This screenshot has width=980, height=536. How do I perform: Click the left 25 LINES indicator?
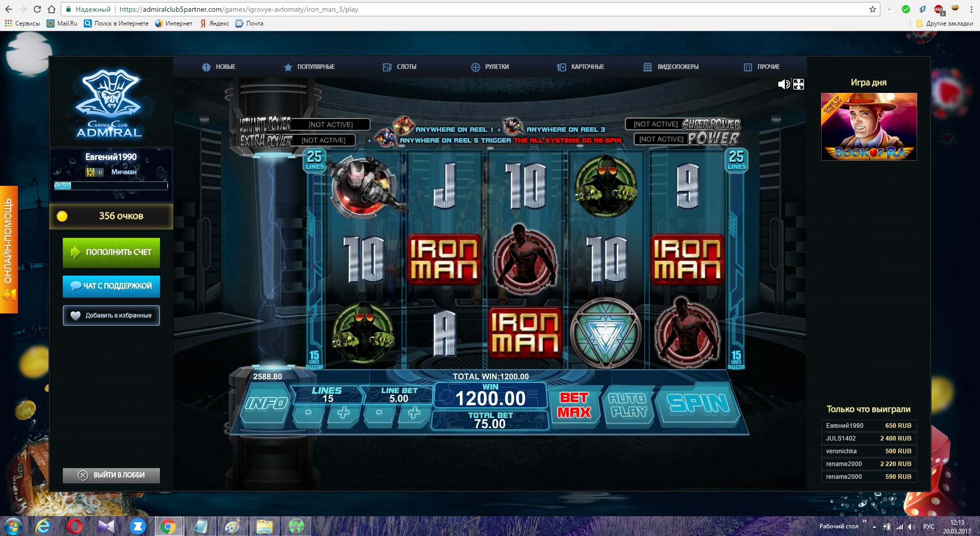(x=315, y=160)
